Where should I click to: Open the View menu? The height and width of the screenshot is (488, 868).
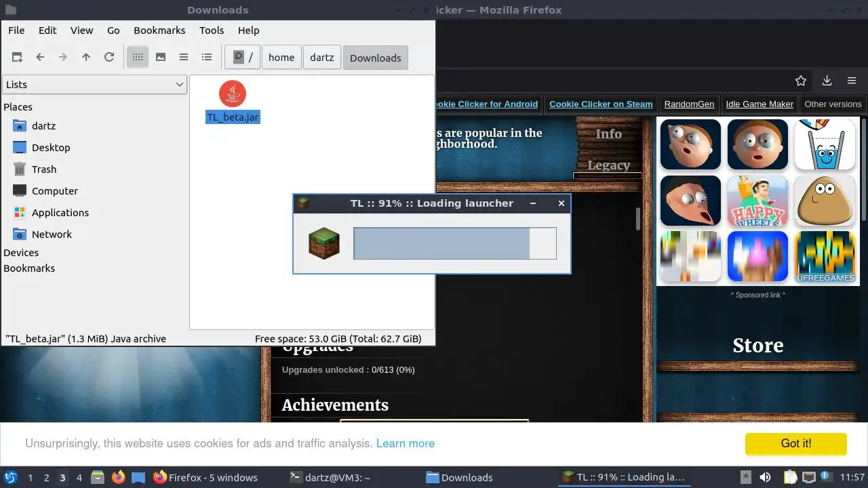point(82,30)
